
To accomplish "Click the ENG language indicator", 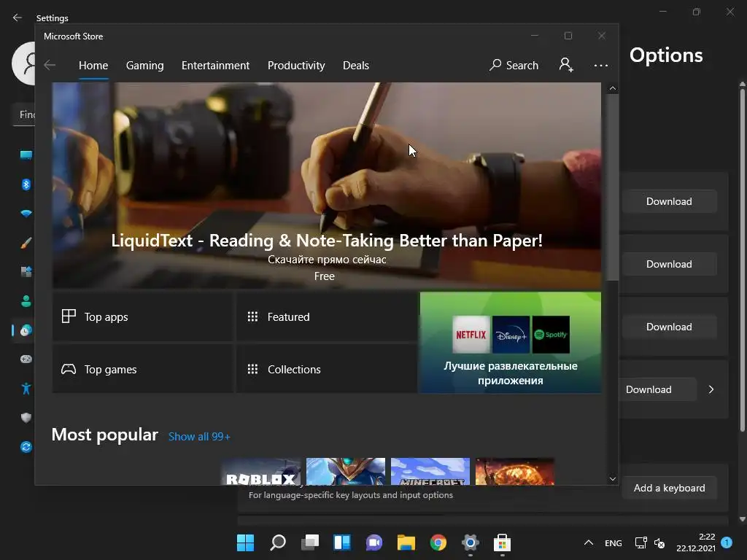I will click(613, 542).
